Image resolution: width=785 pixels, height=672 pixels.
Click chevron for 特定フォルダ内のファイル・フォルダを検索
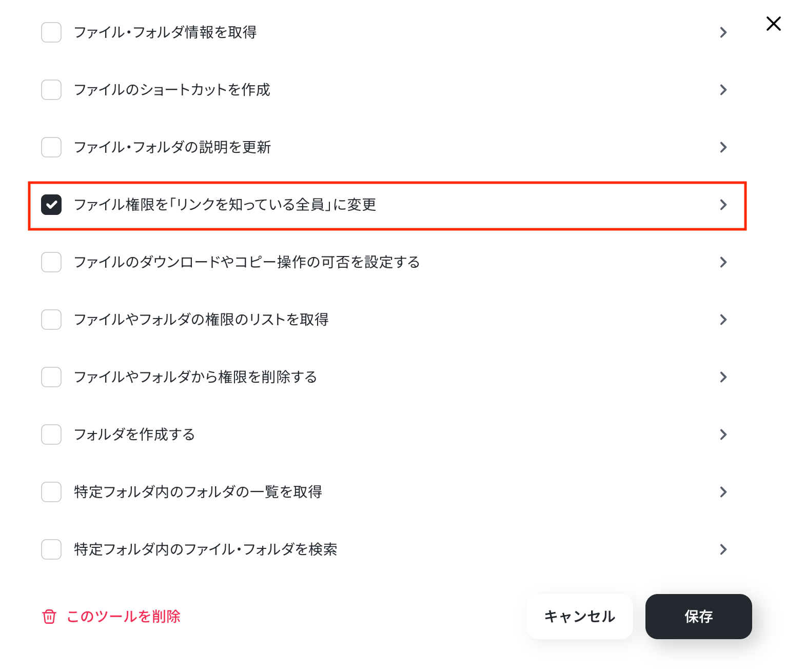tap(723, 549)
